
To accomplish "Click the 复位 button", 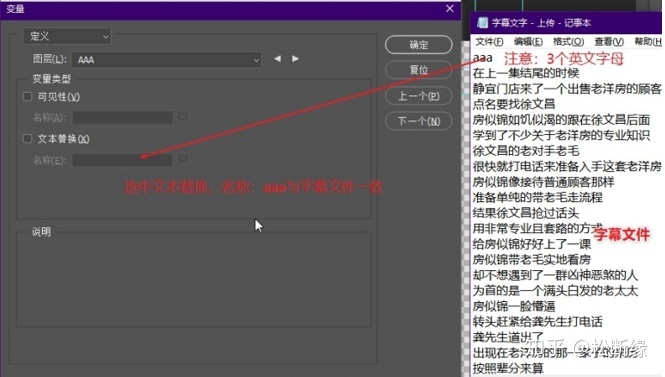I will [418, 70].
